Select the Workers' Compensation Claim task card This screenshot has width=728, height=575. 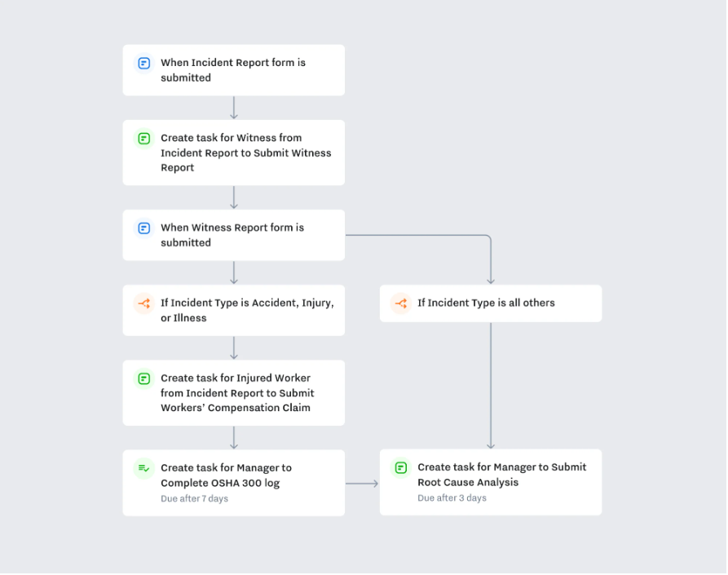(x=233, y=393)
